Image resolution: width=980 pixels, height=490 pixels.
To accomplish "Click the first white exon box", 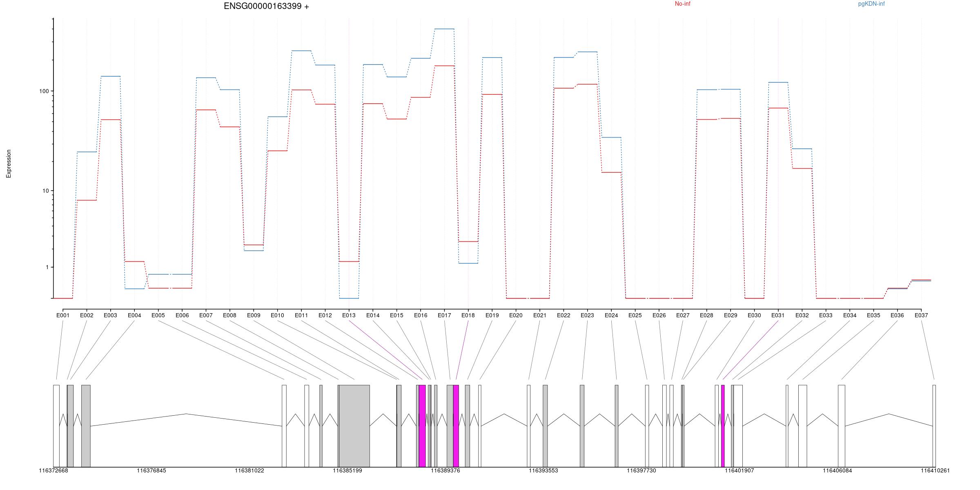I will (x=56, y=425).
